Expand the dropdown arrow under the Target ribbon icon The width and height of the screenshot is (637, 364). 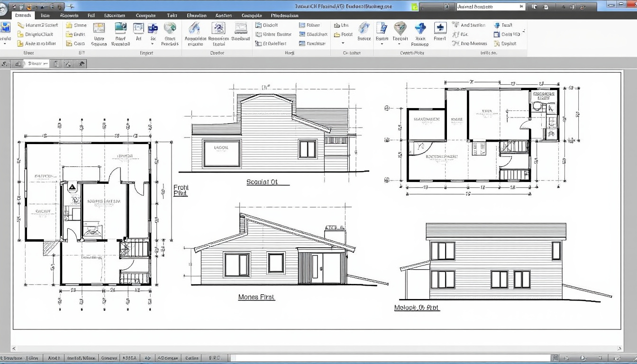point(400,44)
